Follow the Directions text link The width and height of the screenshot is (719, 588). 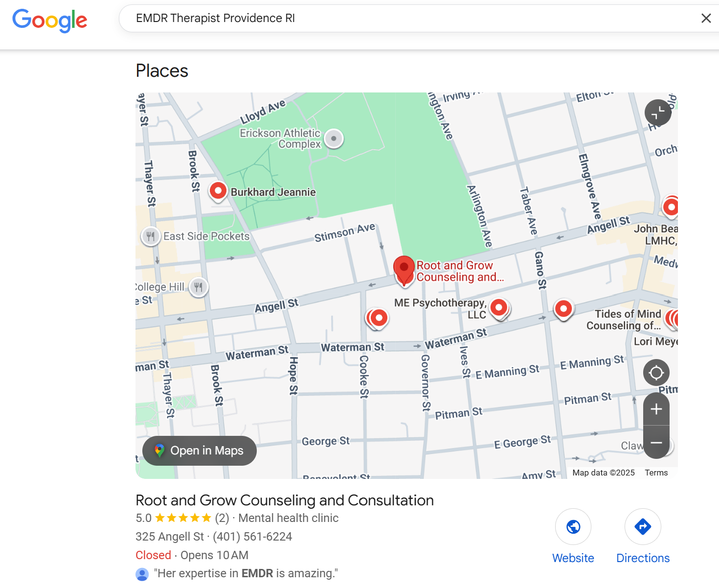pyautogui.click(x=643, y=558)
